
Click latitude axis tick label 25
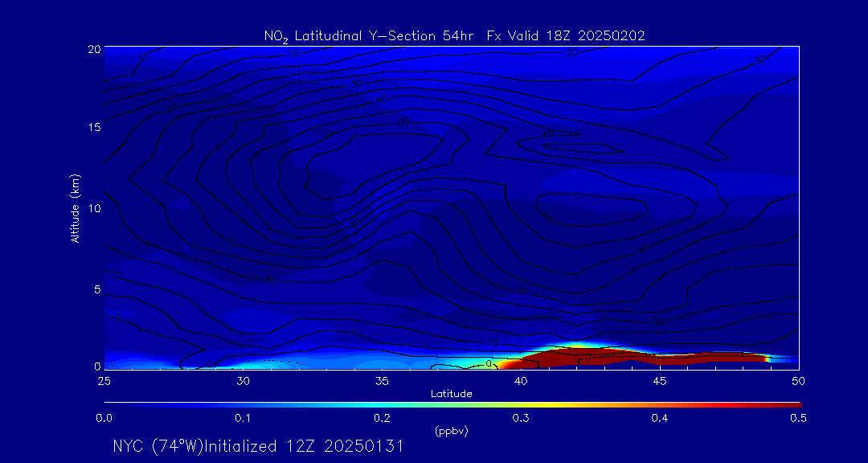pyautogui.click(x=104, y=380)
